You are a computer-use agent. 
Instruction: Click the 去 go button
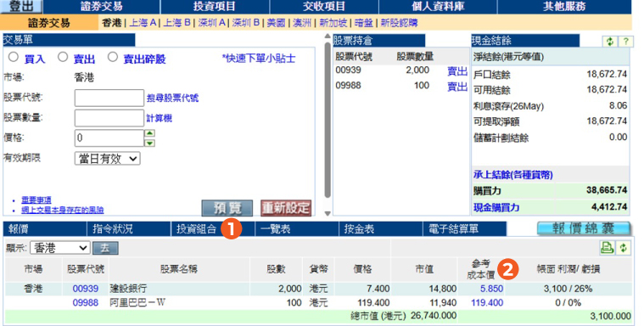[105, 248]
